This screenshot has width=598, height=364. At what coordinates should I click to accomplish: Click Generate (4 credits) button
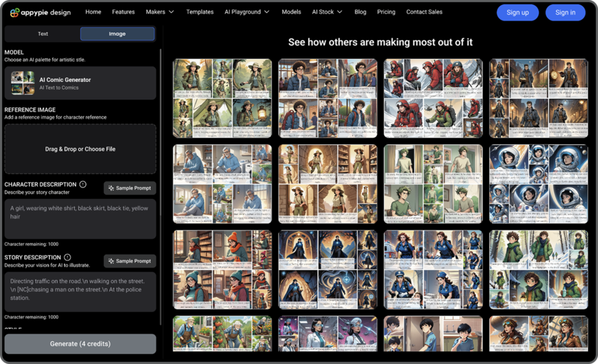tap(80, 343)
